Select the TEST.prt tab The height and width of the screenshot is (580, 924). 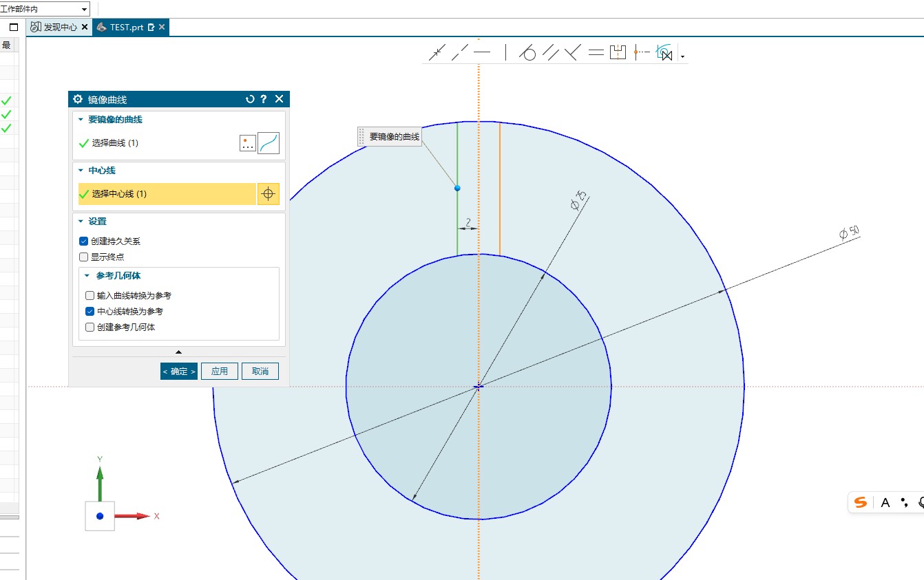tap(126, 28)
